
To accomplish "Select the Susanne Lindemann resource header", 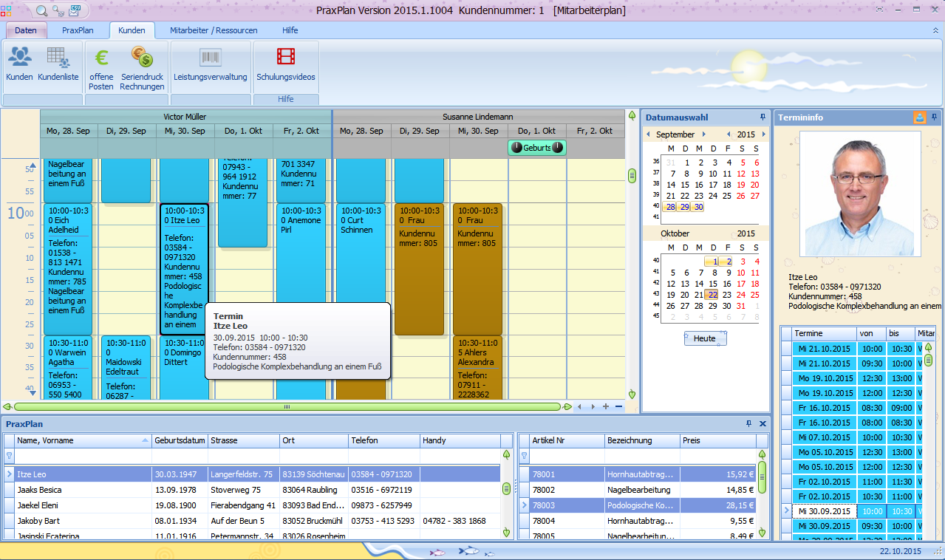I will coord(478,117).
